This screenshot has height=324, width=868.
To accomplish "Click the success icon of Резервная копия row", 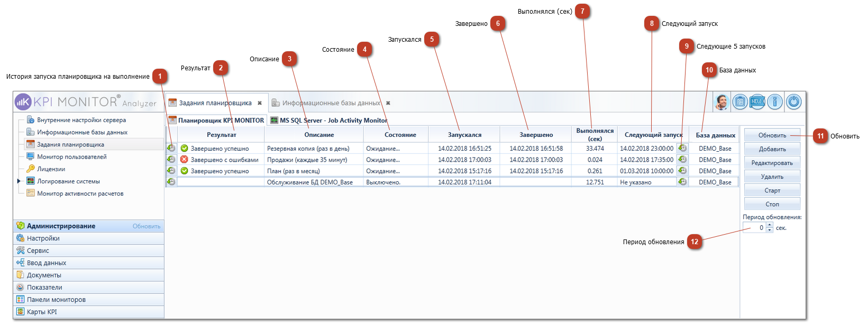I will [x=184, y=148].
